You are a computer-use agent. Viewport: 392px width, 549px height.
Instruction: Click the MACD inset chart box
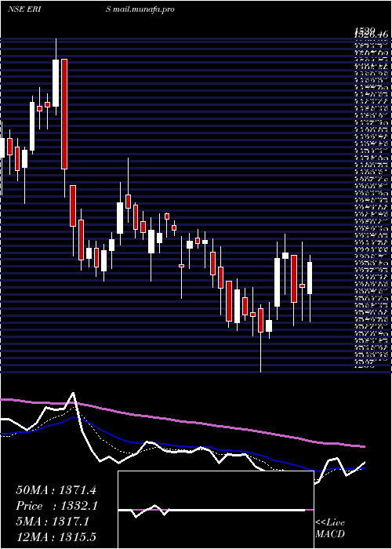coord(216,510)
